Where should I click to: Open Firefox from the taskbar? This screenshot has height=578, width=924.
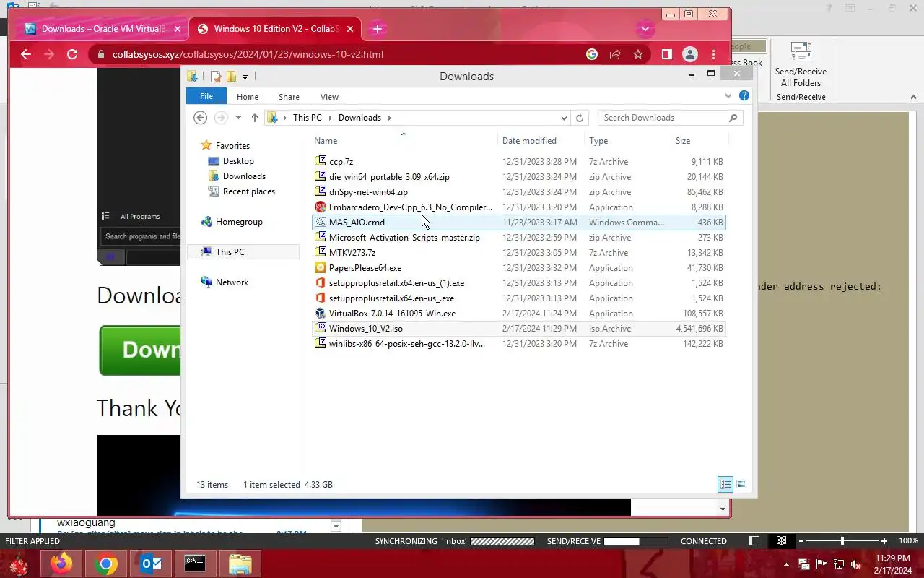61,564
